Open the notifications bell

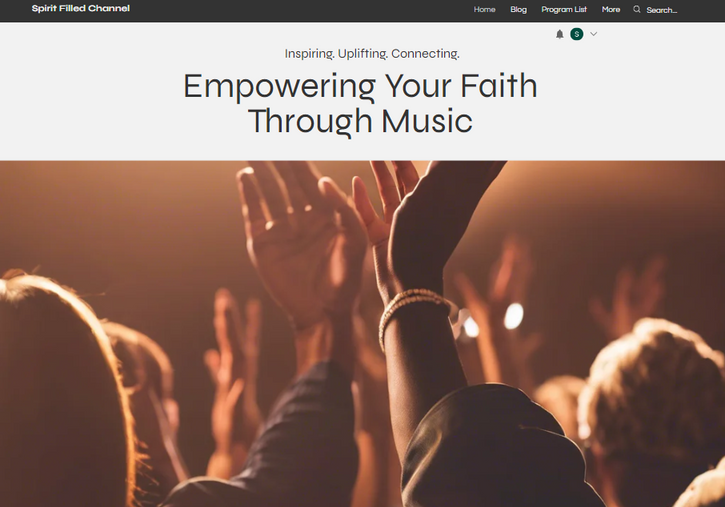click(x=559, y=34)
